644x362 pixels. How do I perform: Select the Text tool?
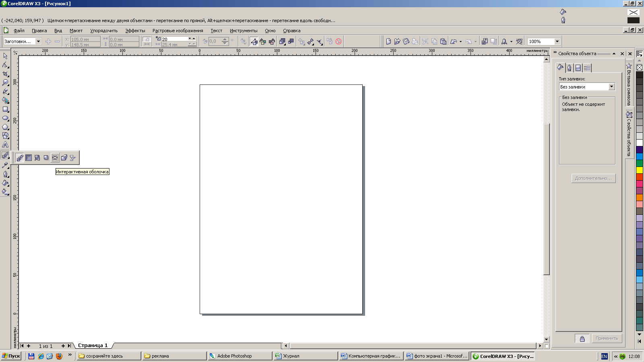click(x=5, y=144)
